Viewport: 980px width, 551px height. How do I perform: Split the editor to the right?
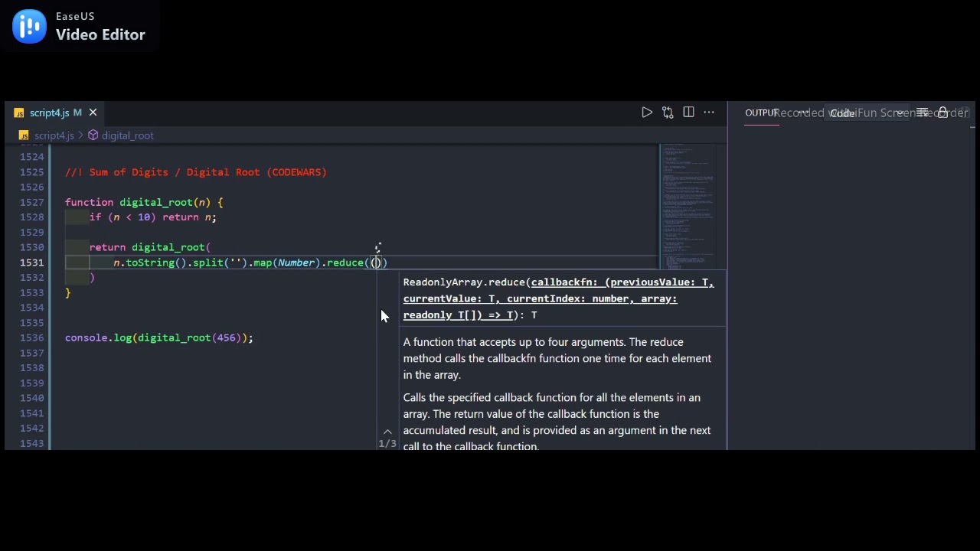(688, 112)
